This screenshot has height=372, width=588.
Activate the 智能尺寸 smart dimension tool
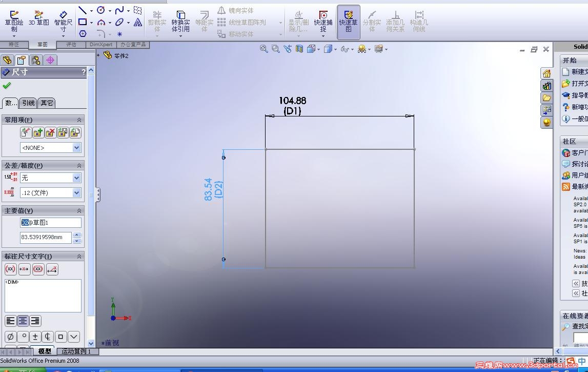coord(63,22)
